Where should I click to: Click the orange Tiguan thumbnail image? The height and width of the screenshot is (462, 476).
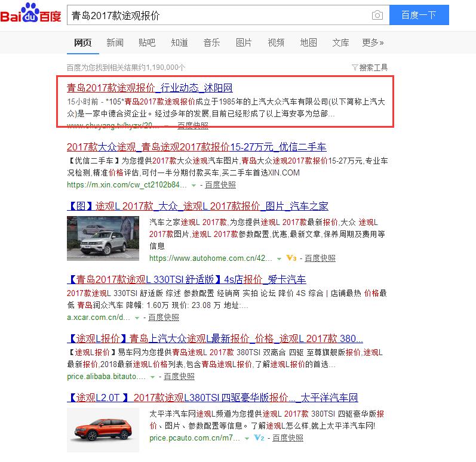pos(103,430)
